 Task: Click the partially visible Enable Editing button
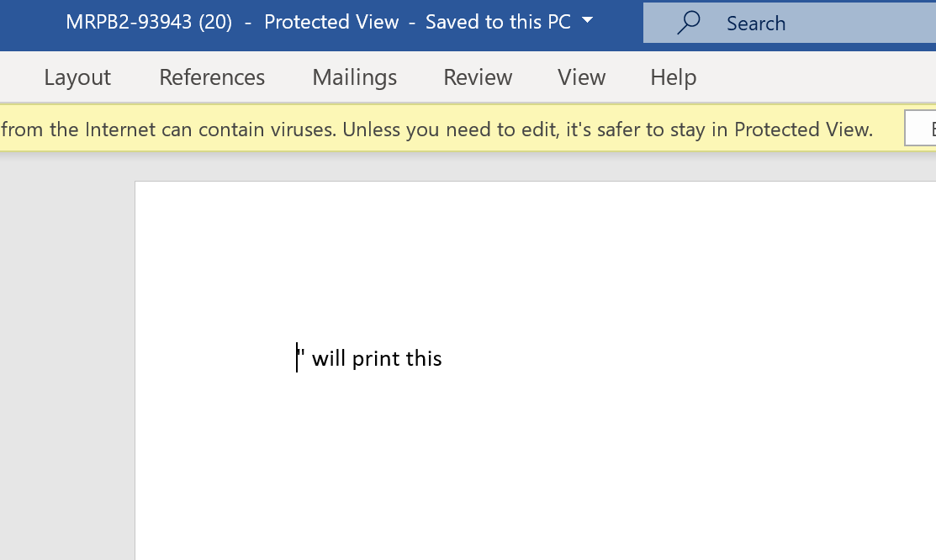coord(921,129)
